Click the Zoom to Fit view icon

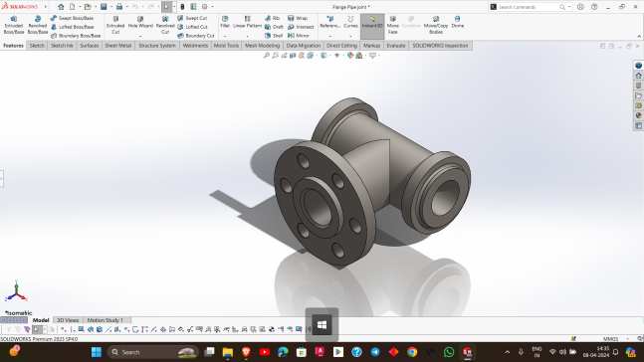(267, 56)
